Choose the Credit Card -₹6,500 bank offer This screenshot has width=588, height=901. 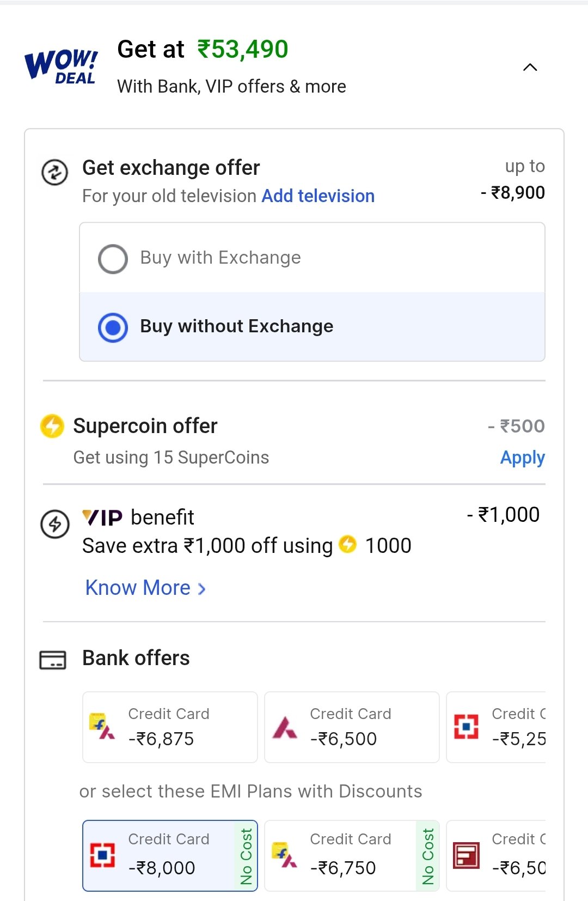[352, 727]
